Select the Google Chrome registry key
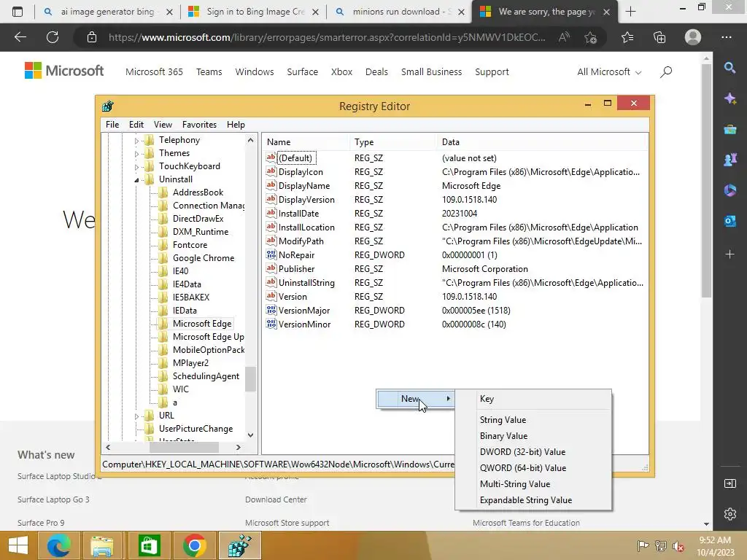The width and height of the screenshot is (747, 560). pyautogui.click(x=204, y=258)
